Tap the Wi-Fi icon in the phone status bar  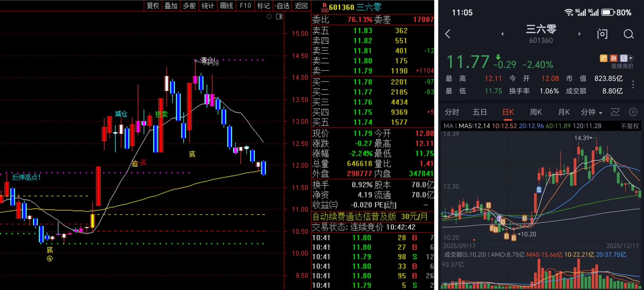click(x=569, y=12)
